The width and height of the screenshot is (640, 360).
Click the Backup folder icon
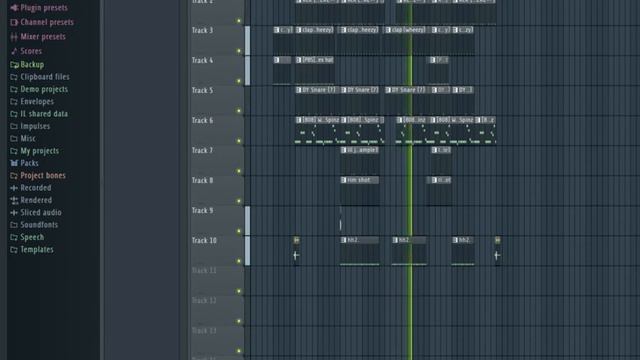click(x=14, y=65)
